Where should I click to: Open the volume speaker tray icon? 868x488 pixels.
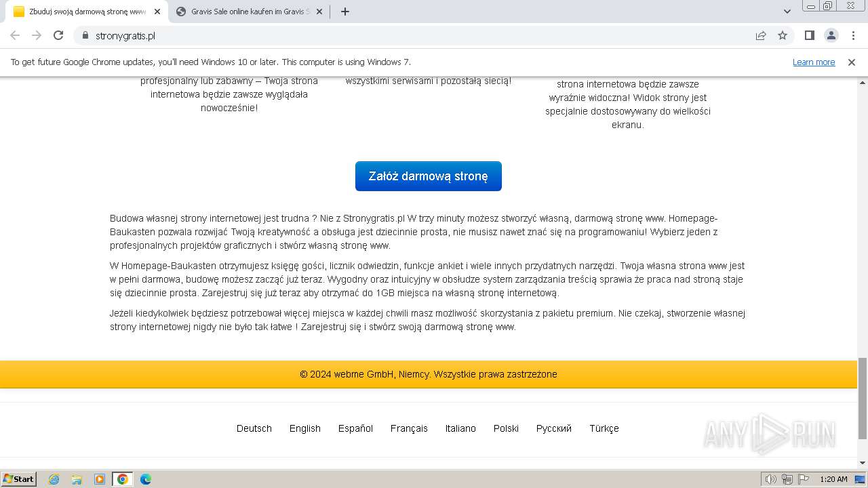(770, 479)
